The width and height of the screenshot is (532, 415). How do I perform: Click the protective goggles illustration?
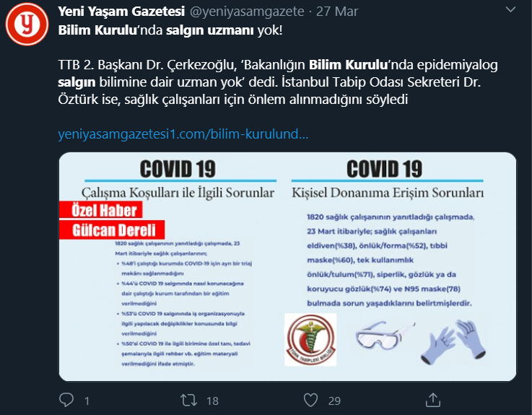coord(385,335)
